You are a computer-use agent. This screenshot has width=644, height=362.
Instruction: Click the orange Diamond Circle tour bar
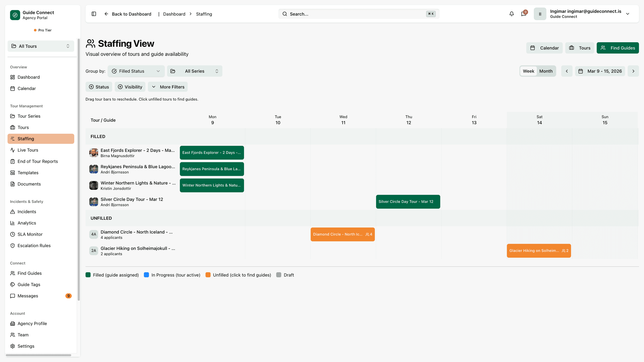(x=342, y=234)
